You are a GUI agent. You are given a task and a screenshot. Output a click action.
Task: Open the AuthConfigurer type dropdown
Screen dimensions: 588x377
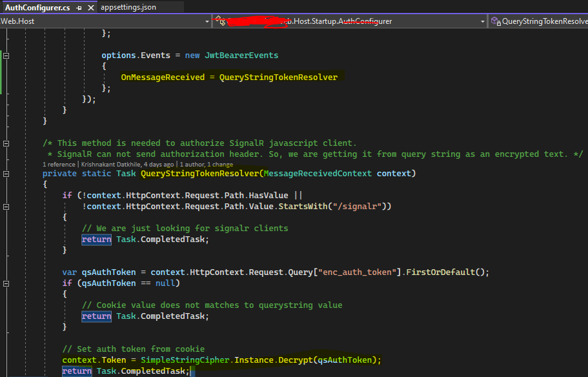[483, 21]
